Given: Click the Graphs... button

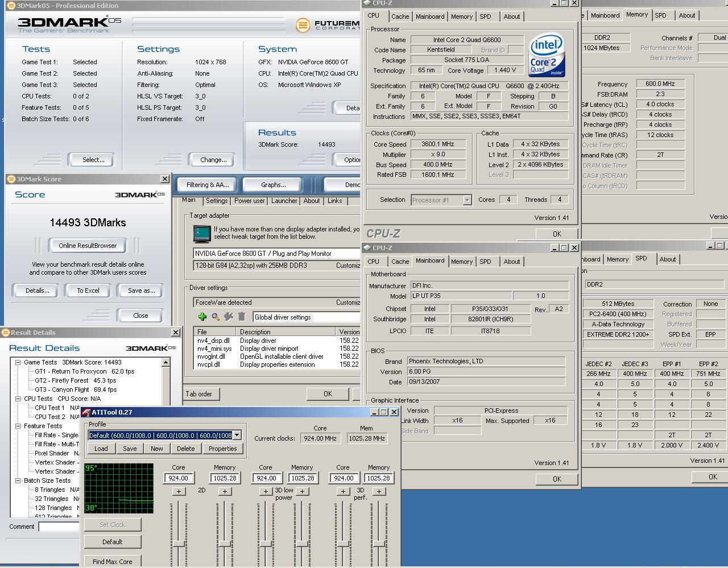Looking at the screenshot, I should [x=274, y=185].
